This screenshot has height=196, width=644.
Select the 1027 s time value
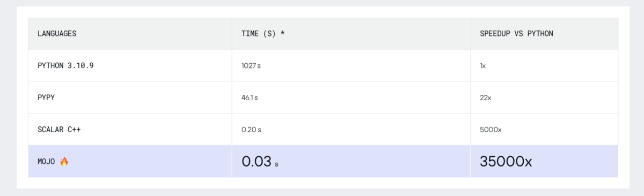(251, 65)
